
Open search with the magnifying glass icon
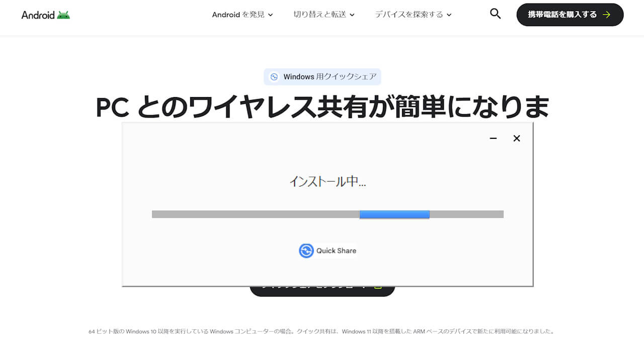point(495,14)
